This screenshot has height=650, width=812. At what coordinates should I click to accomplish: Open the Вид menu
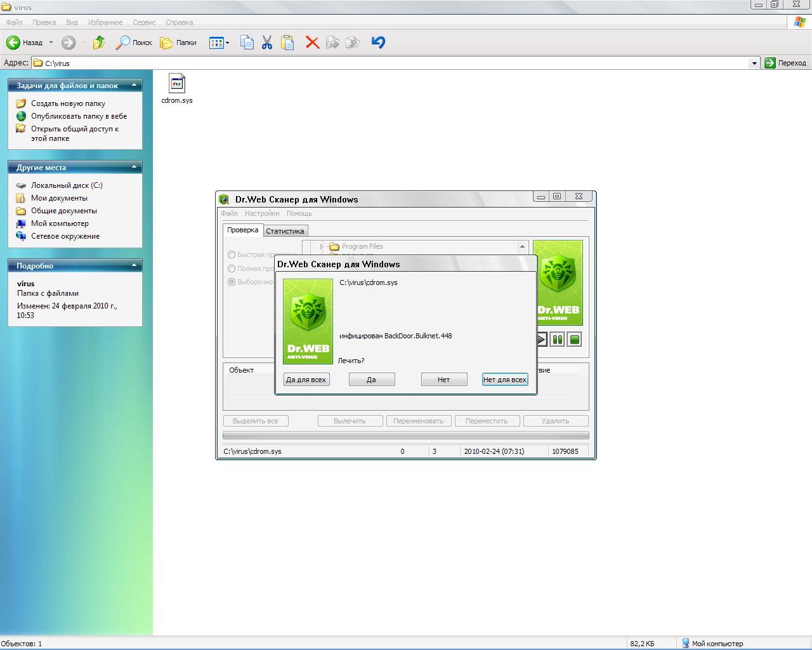72,22
